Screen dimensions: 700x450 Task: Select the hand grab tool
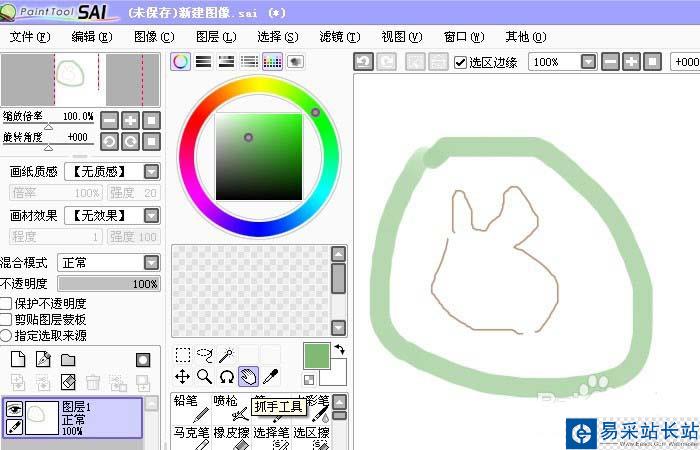coord(248,377)
